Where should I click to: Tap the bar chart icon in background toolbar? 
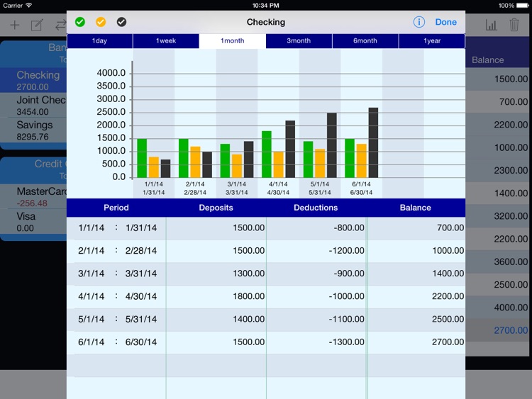tap(491, 25)
